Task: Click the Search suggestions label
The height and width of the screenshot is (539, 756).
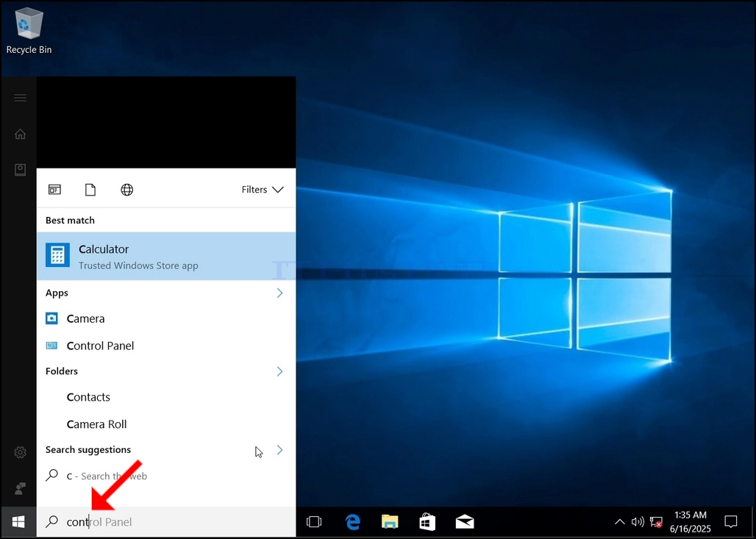Action: point(88,450)
